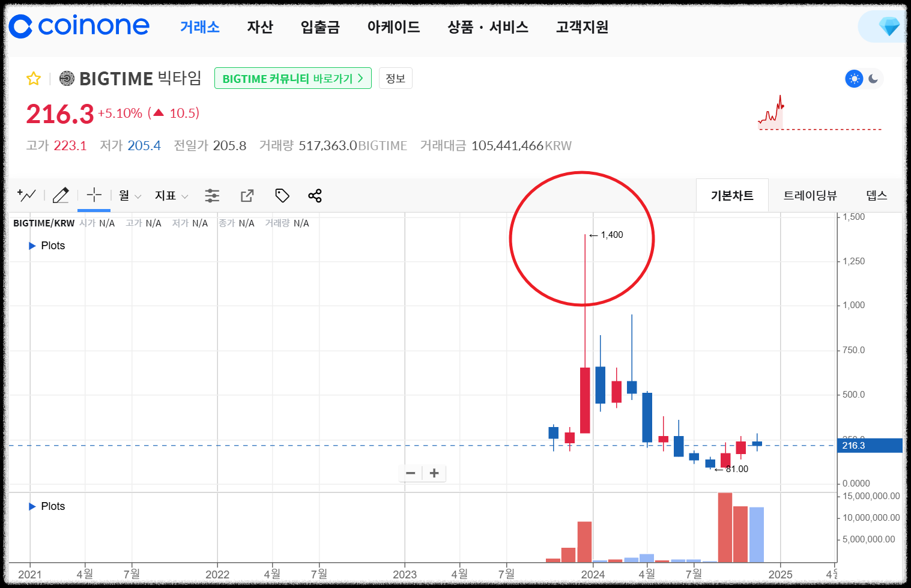Click the 2024 label on time axis
Viewport: 911px width, 588px height.
(593, 574)
